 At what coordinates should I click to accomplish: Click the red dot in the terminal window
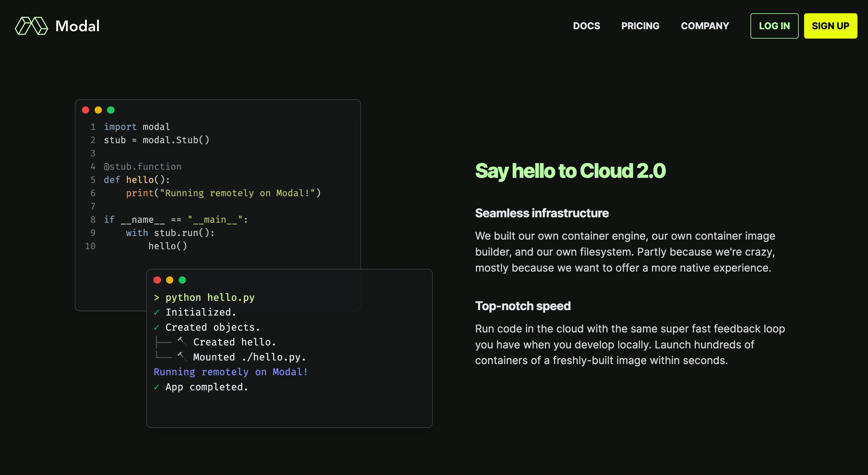pyautogui.click(x=157, y=280)
